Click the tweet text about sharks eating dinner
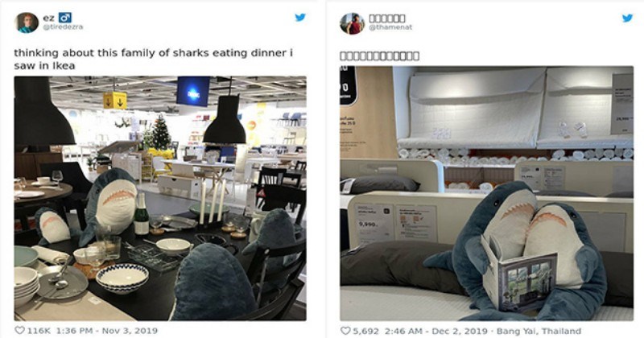 point(153,59)
